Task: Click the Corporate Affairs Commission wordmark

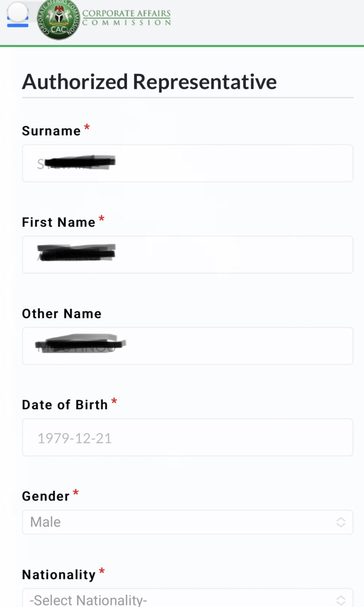Action: tap(127, 17)
